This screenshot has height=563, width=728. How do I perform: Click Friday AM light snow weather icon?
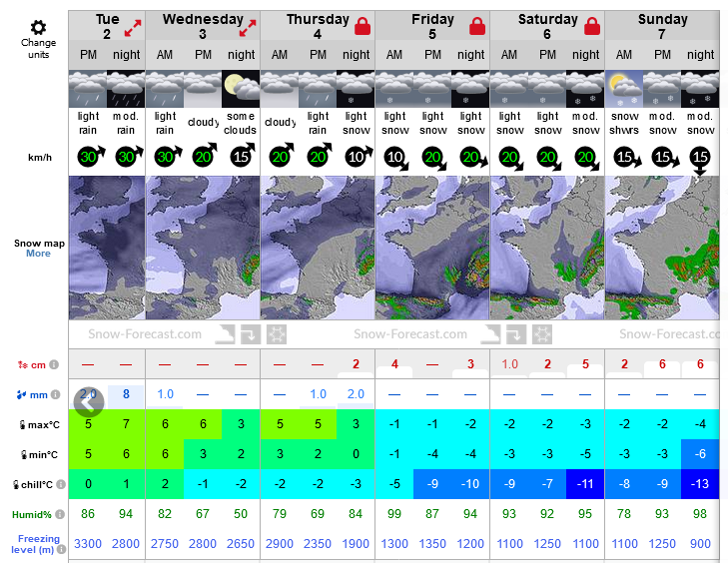click(394, 89)
